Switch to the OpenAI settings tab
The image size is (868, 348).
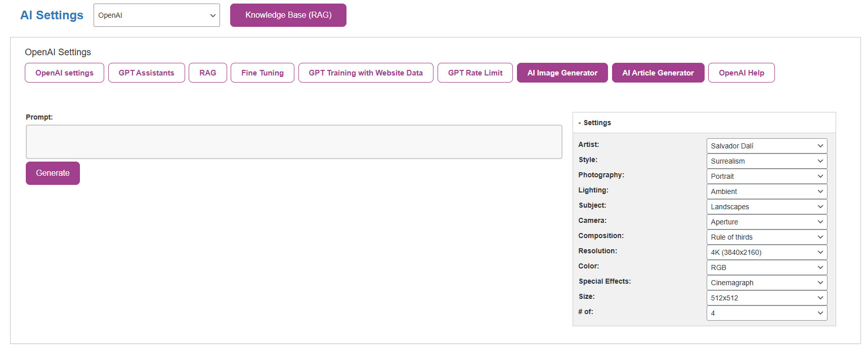[x=64, y=73]
